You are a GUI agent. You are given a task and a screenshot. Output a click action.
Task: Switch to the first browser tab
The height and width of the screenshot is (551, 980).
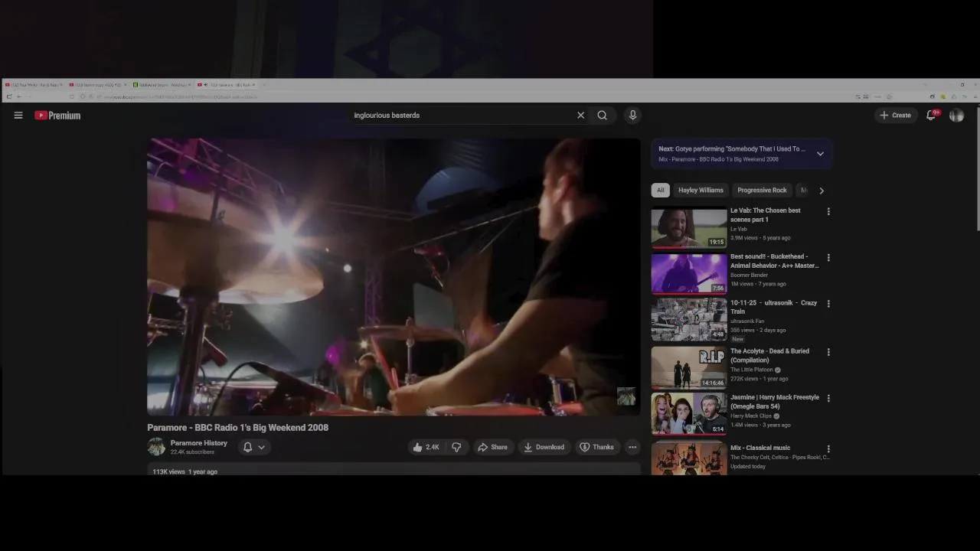34,85
